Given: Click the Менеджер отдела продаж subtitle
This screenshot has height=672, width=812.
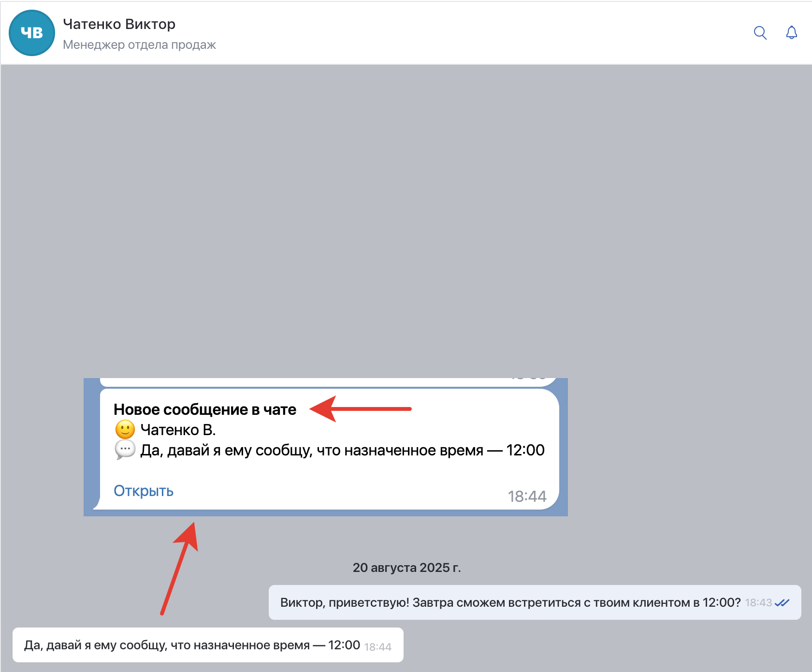Looking at the screenshot, I should pos(139,45).
